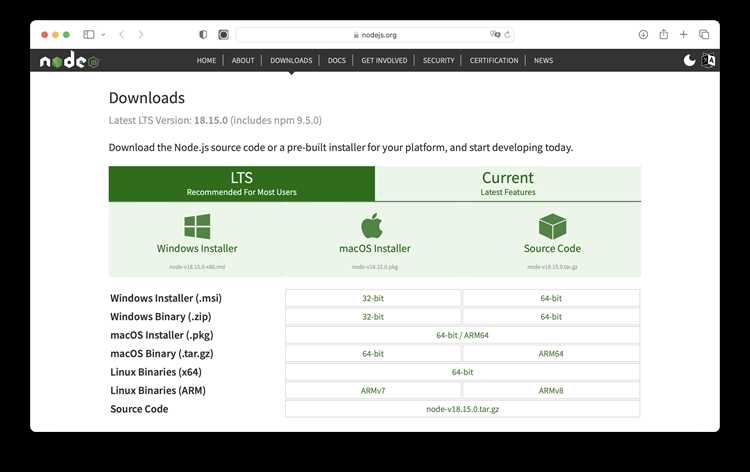Download the .tar.gz filename under Source Code icon

(552, 267)
